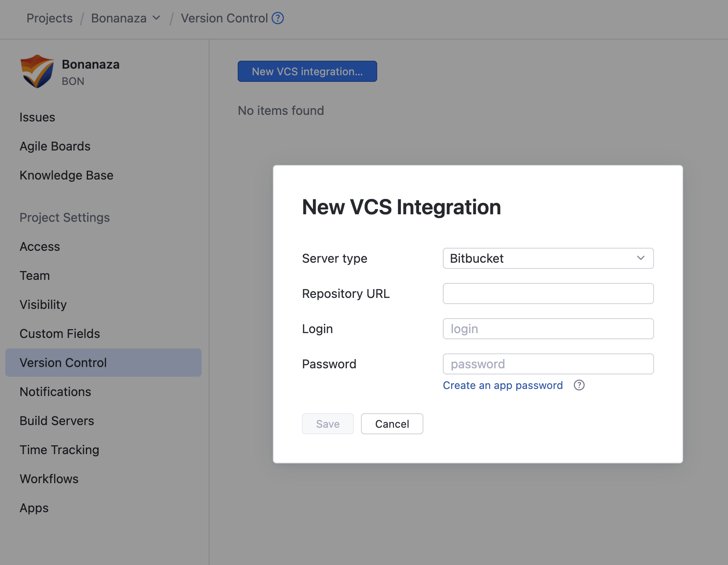Click the Bonanaza project name in sidebar
Image resolution: width=728 pixels, height=565 pixels.
click(x=91, y=65)
